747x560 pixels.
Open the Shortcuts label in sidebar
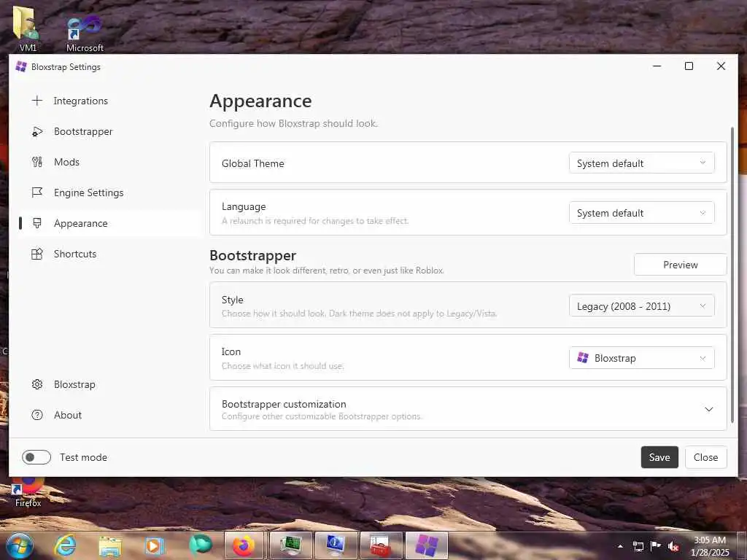click(75, 254)
